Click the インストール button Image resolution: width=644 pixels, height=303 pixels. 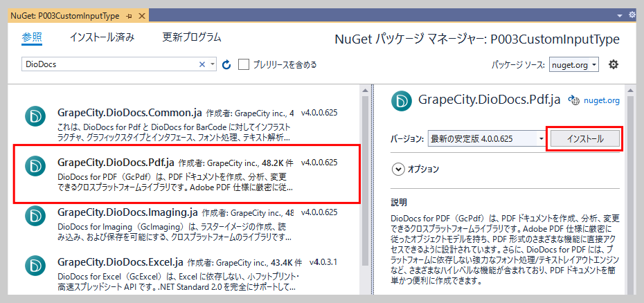click(585, 139)
